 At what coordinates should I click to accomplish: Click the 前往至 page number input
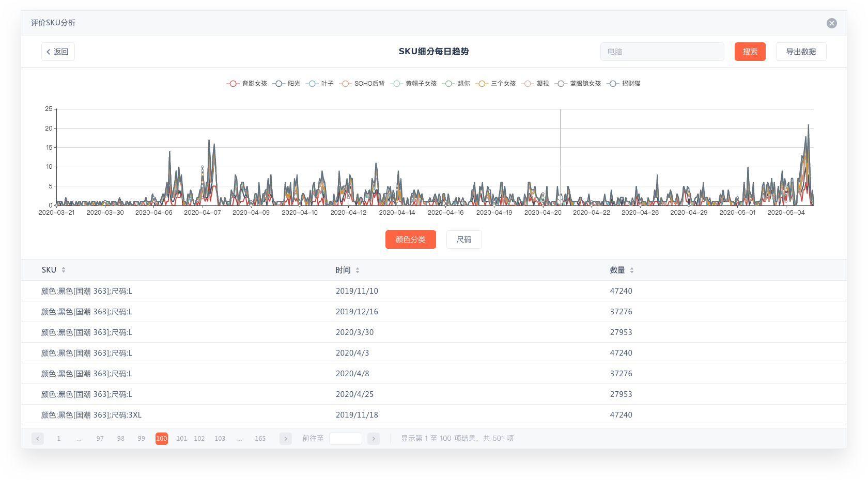pos(346,439)
